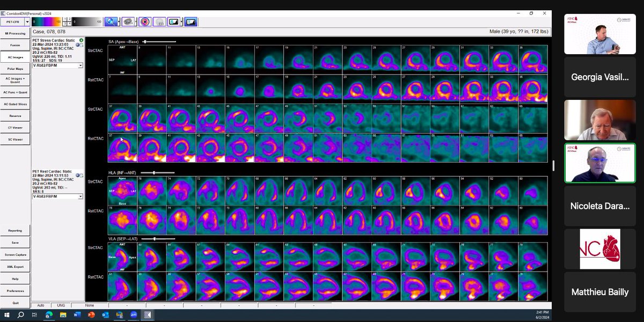
Task: Open stress V-Rb82/FBP/M dataset dropdown
Action: (80, 65)
